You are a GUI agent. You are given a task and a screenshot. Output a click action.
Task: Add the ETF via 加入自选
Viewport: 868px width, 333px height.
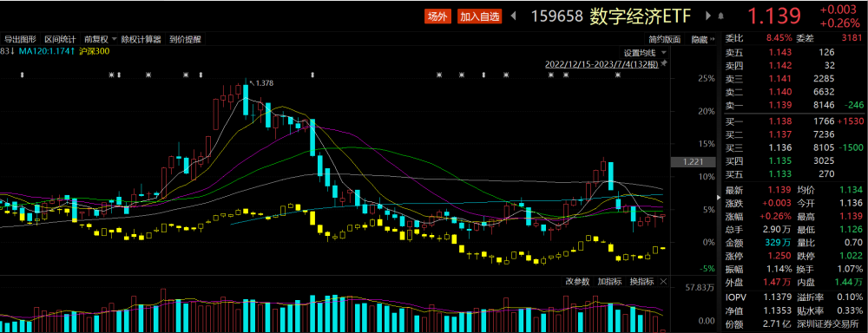pos(480,16)
